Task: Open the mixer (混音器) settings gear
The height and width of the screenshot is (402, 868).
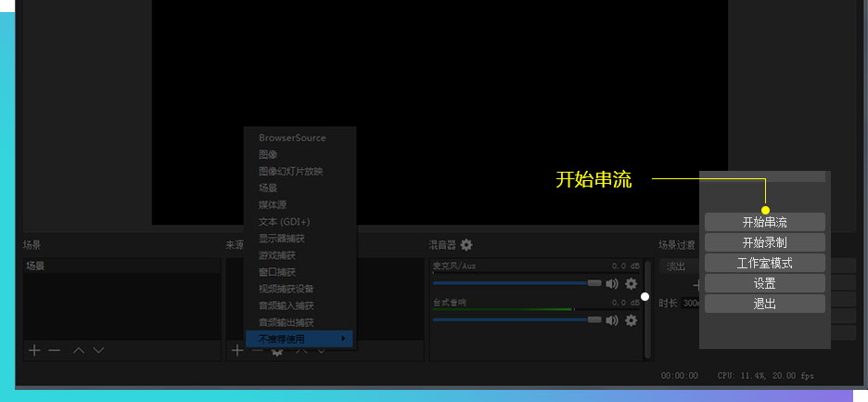Action: coord(466,245)
